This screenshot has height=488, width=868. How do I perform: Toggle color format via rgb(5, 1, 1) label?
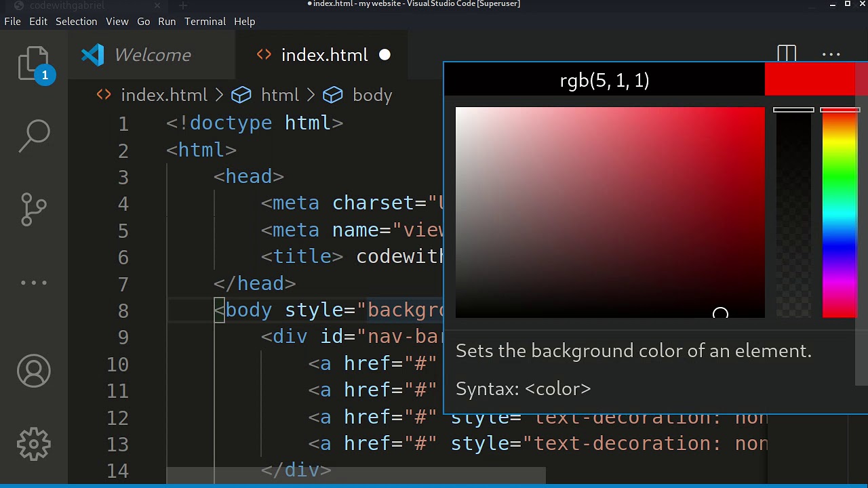(604, 80)
